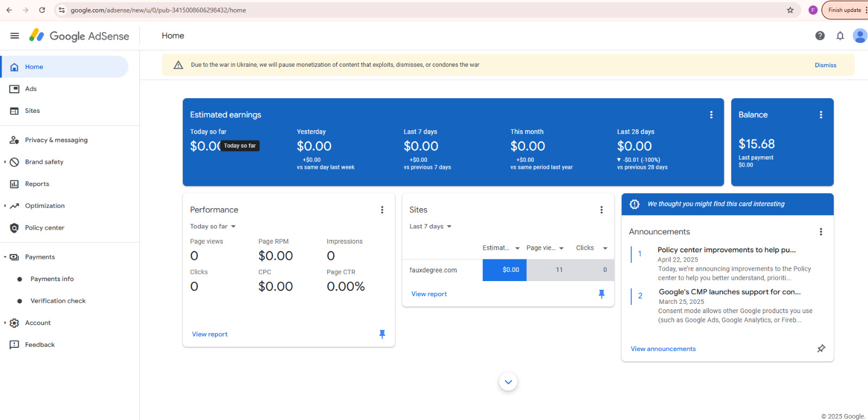Click View announcements link
This screenshot has width=868, height=420.
click(663, 349)
